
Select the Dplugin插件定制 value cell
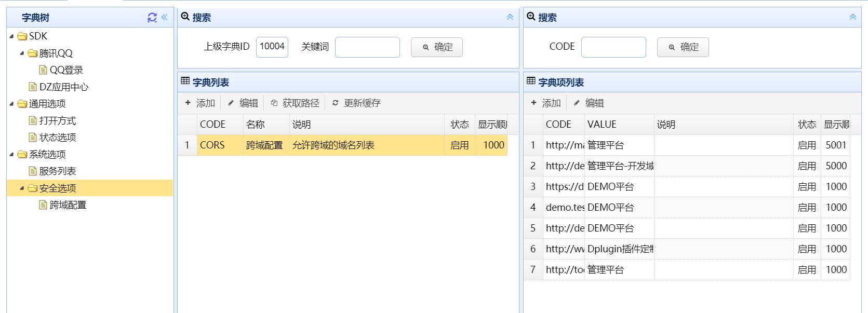[x=619, y=249]
